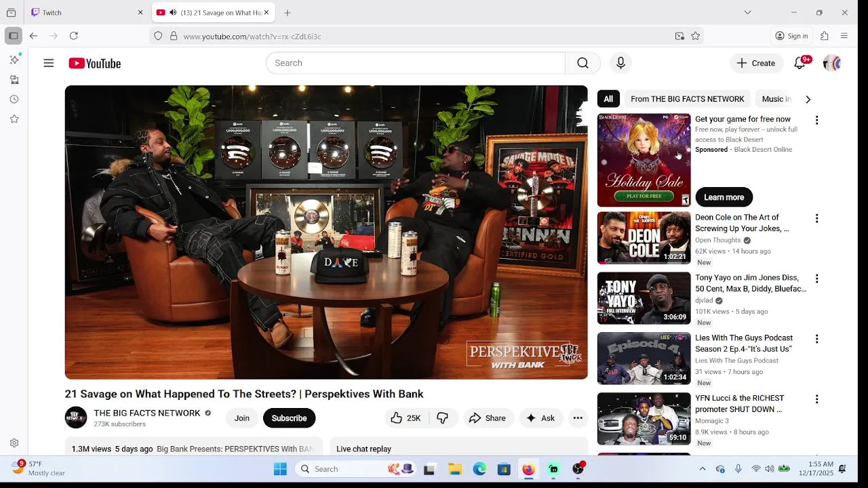Image resolution: width=868 pixels, height=488 pixels.
Task: Open sidebar customize settings gear
Action: tap(14, 443)
